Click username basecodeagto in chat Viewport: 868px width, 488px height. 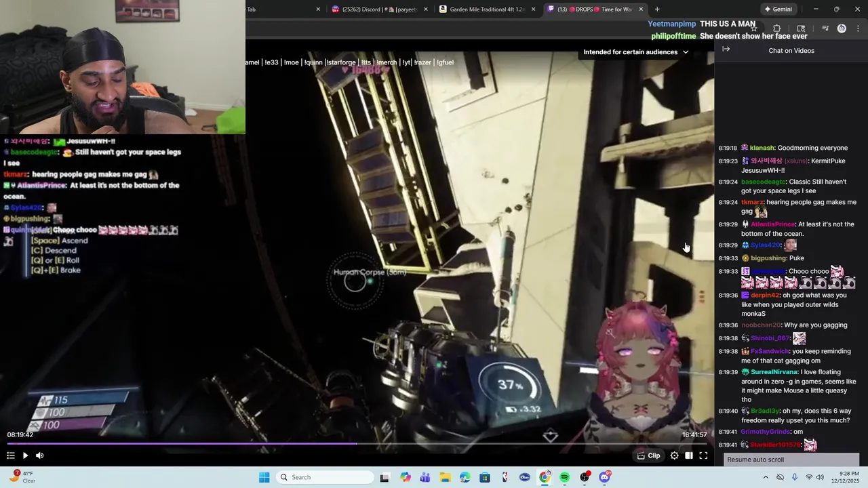click(763, 182)
